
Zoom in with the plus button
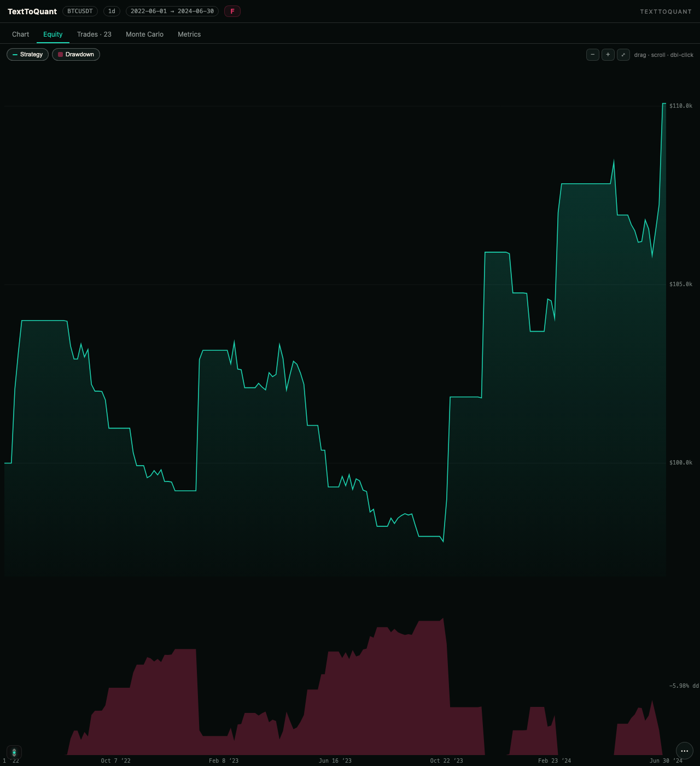(x=608, y=55)
